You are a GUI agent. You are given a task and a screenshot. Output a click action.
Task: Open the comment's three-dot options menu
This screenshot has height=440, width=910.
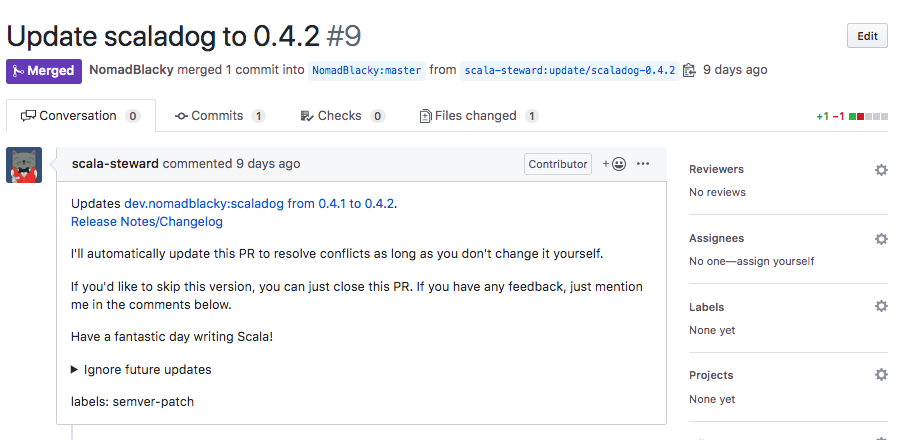click(x=642, y=164)
